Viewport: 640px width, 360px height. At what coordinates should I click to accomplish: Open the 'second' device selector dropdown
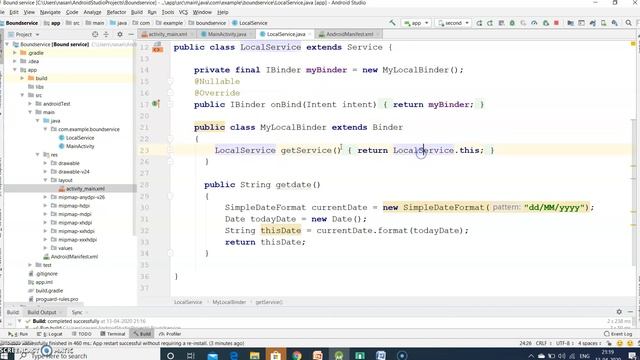453,23
